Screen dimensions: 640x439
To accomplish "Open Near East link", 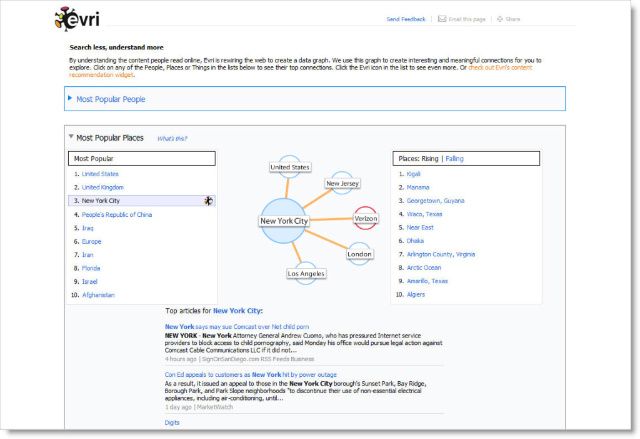I will [x=420, y=228].
